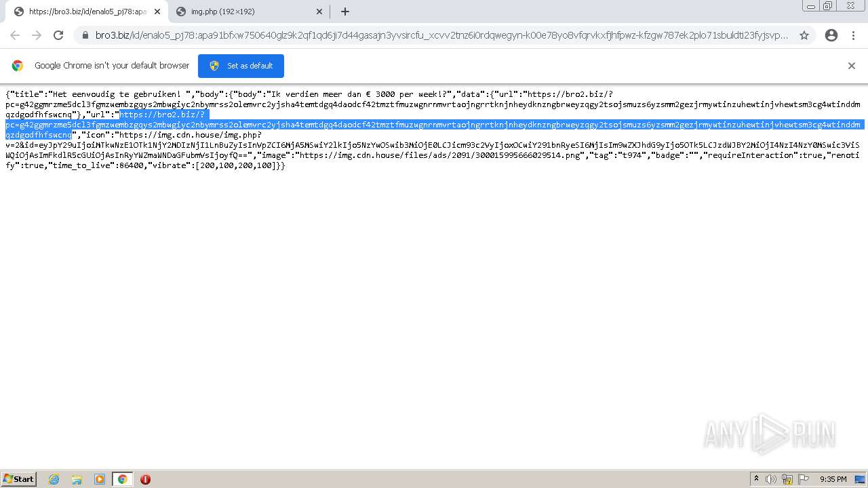Open the volume speaker tray icon

771,479
